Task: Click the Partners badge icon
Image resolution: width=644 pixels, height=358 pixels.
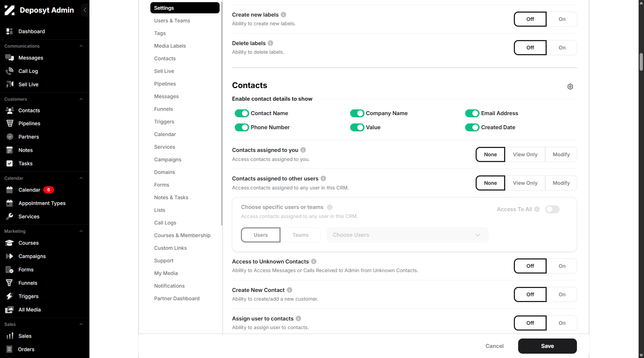Action: pyautogui.click(x=10, y=137)
